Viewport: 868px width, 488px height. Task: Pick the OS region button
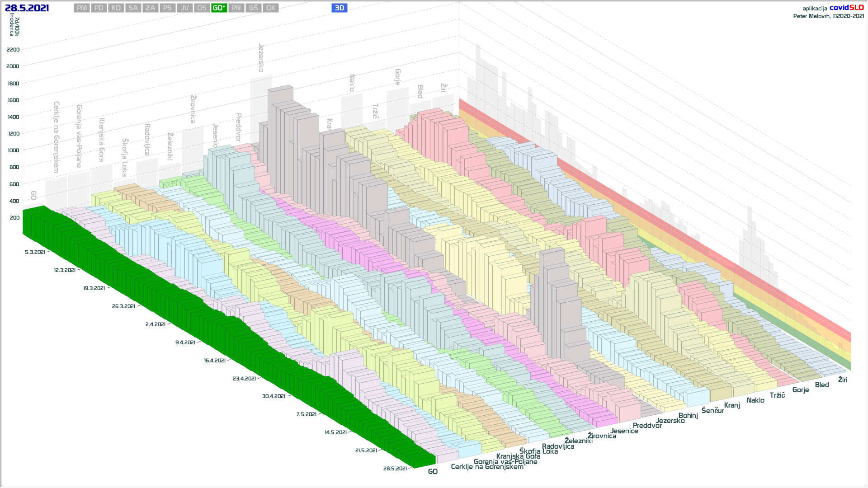[x=202, y=8]
